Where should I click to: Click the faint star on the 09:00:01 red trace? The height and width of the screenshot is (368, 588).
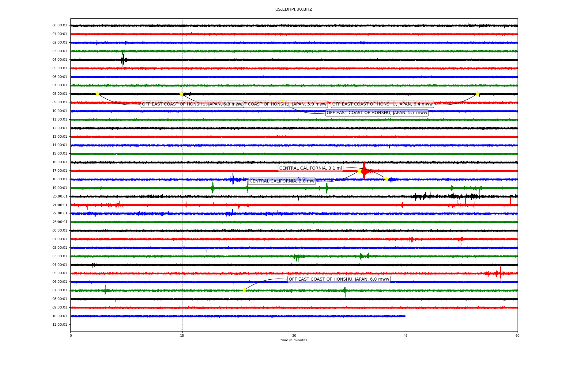pyautogui.click(x=282, y=102)
